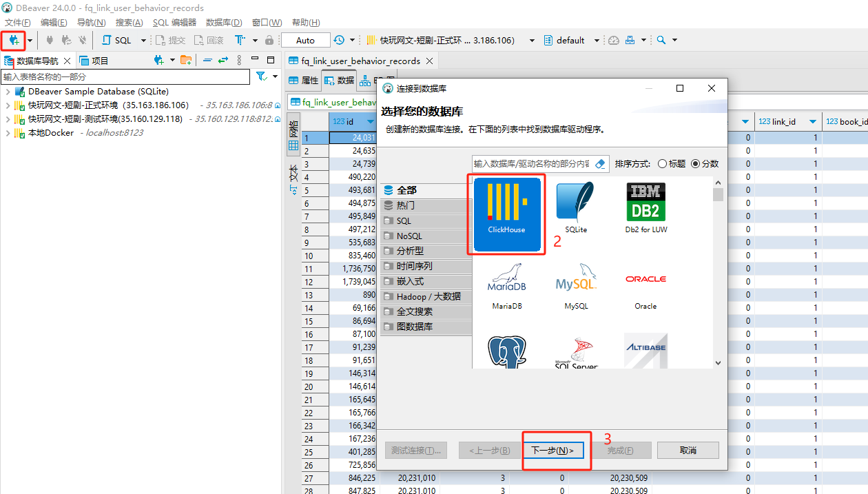Expand DBeaver Sample Database tree node

8,92
